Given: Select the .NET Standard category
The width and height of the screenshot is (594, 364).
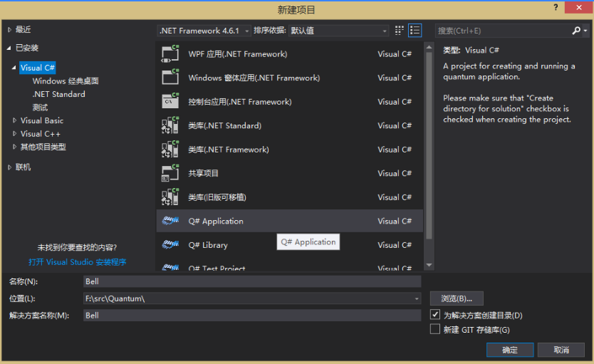Looking at the screenshot, I should coord(58,94).
